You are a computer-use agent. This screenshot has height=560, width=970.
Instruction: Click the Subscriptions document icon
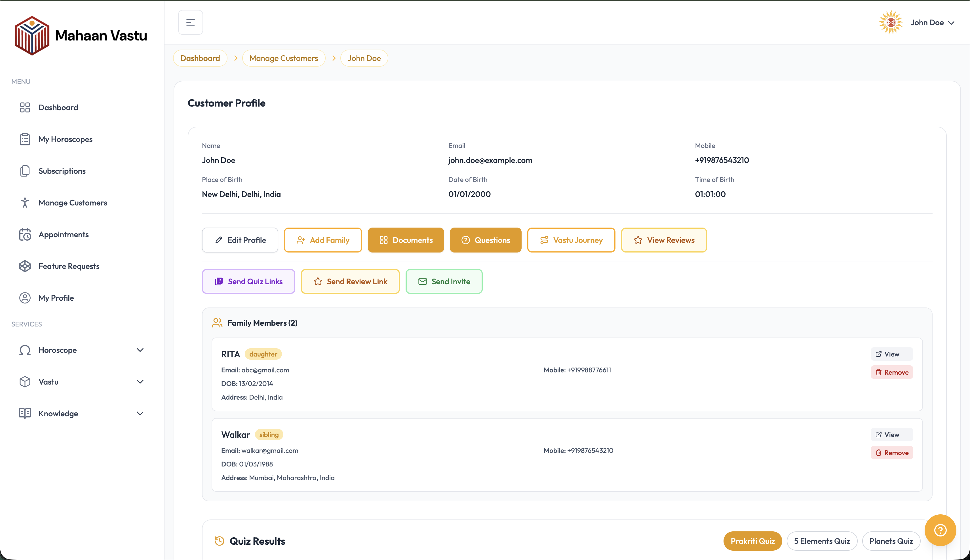[x=25, y=171]
